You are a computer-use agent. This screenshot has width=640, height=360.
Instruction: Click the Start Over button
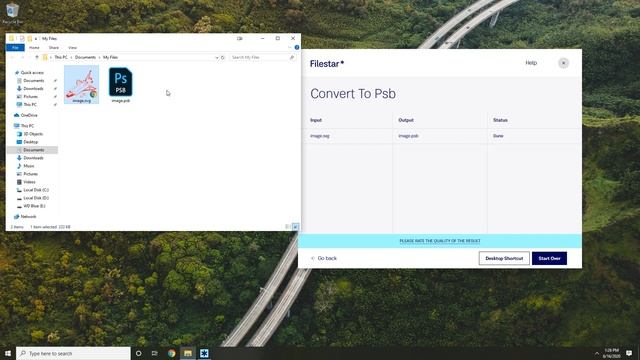[549, 258]
